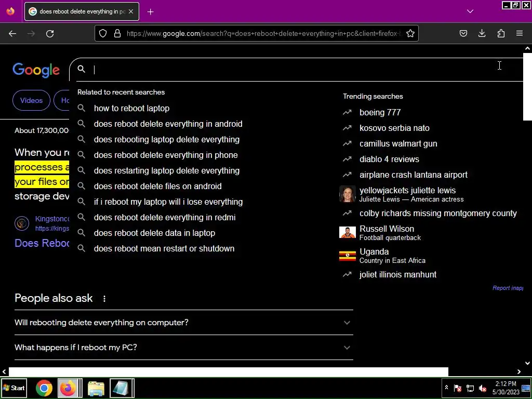Open the Downloads panel icon
This screenshot has height=399, width=532.
coord(482,33)
